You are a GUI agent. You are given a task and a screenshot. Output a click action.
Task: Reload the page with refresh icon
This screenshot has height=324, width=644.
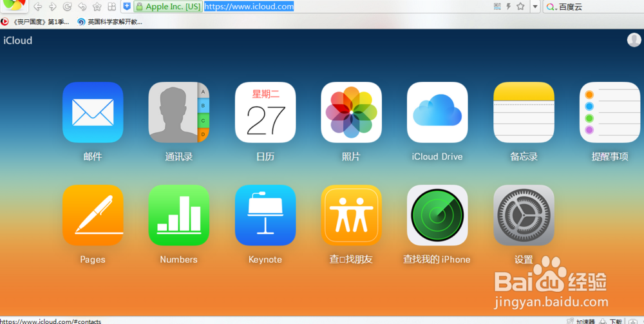coord(67,6)
